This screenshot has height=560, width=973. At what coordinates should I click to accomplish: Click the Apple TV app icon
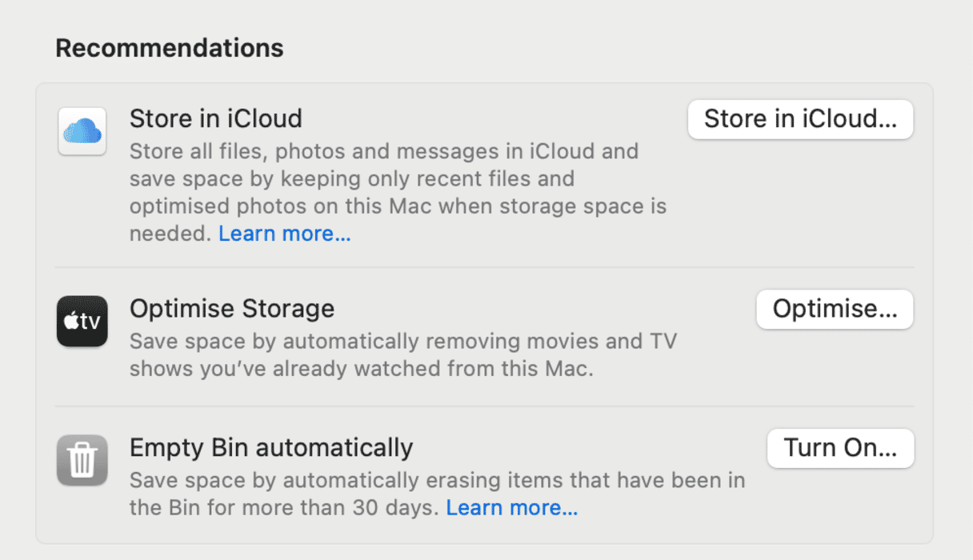tap(82, 322)
